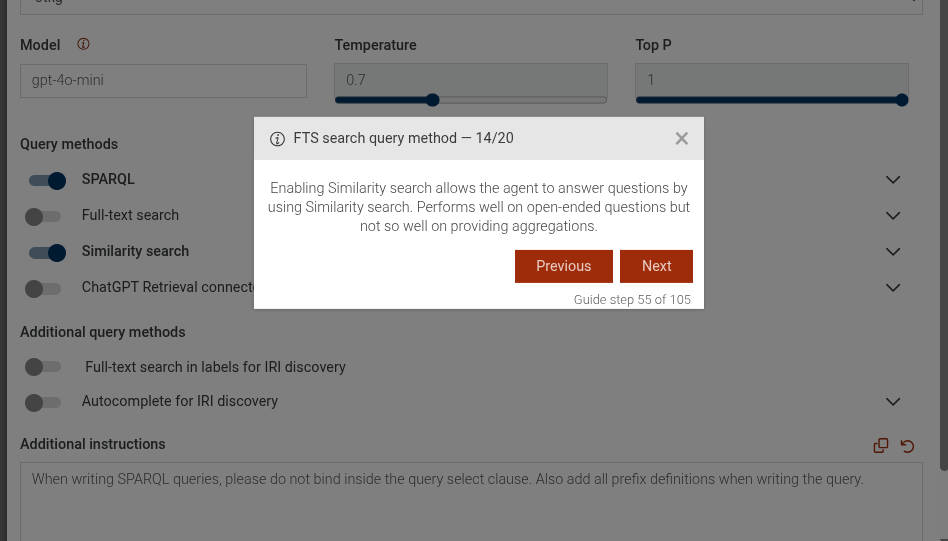Enable Autocomplete for IRI discovery toggle
948x541 pixels.
coord(43,402)
